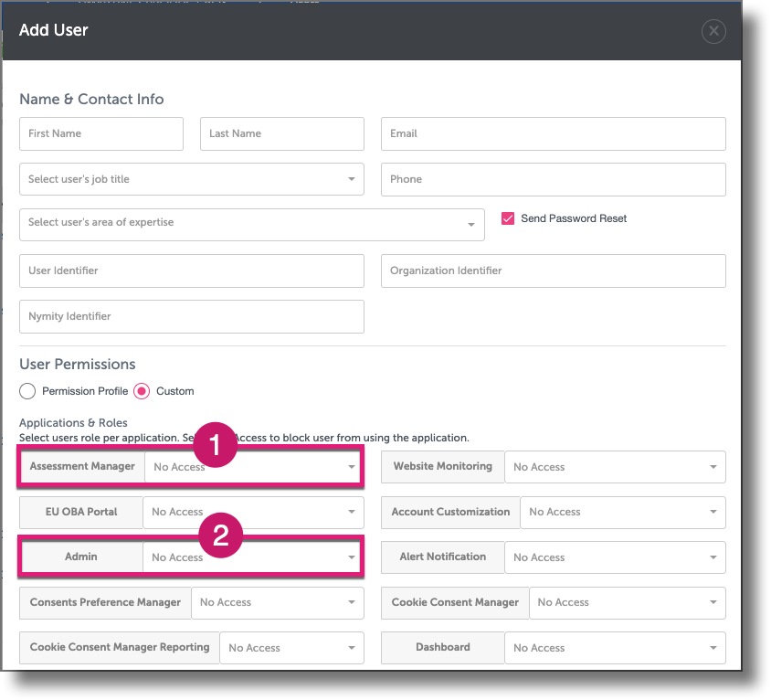Select the Permission Profile radio button
Viewport: 771px width, 700px height.
tap(27, 390)
